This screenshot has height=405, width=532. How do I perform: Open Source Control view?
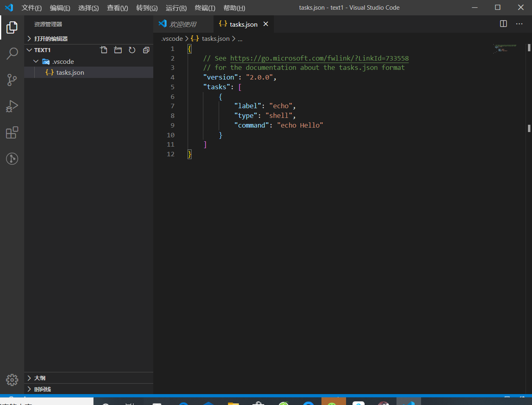pos(12,80)
